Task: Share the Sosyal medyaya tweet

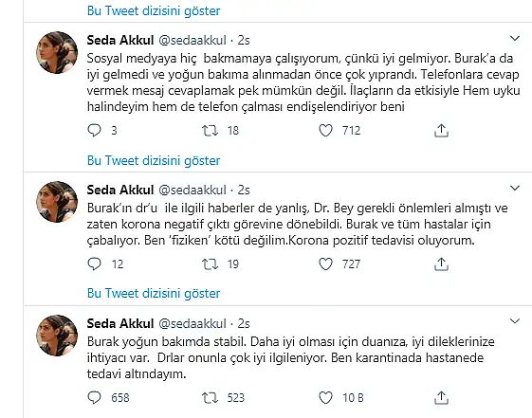Action: click(x=441, y=131)
